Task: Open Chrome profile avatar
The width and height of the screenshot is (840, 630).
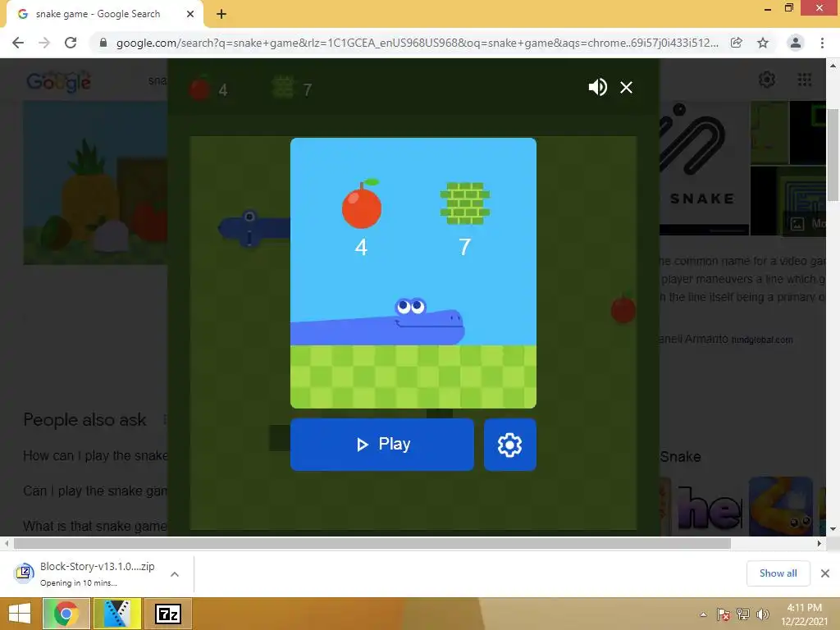Action: (796, 43)
